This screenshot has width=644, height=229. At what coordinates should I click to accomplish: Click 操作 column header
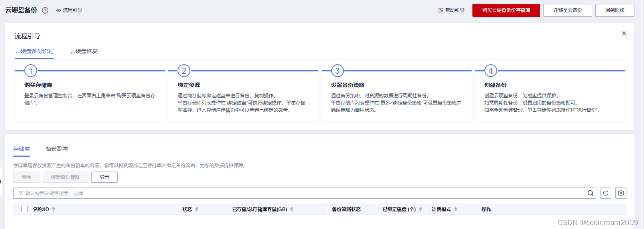point(486,209)
